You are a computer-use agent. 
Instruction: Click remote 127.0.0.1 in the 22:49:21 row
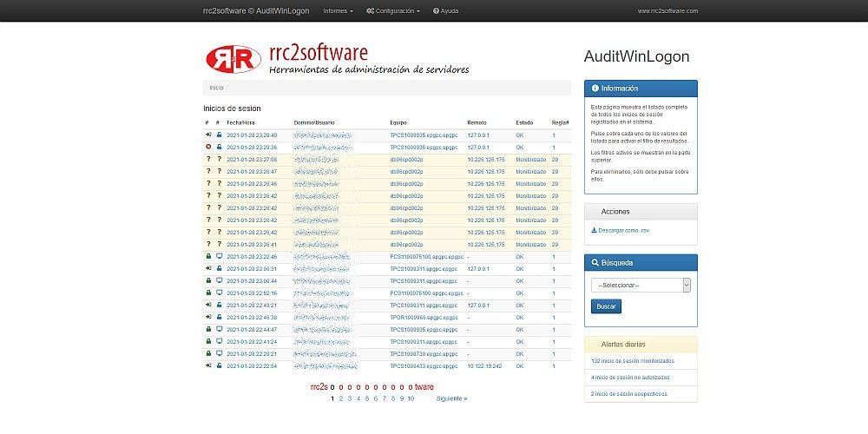coord(478,305)
